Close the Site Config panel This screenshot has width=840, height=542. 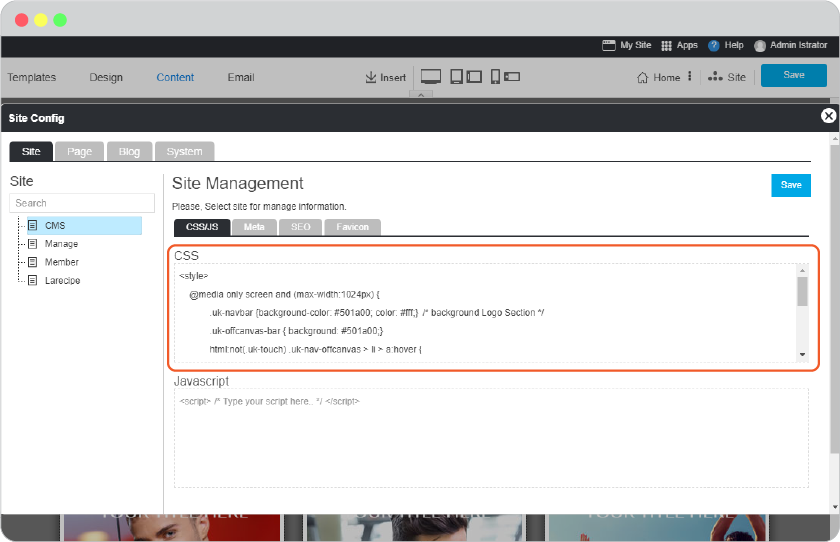[x=828, y=116]
